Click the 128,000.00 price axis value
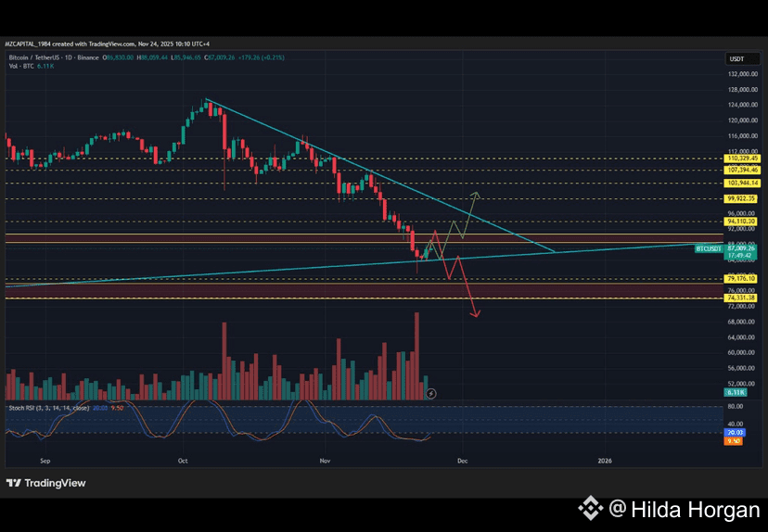The image size is (768, 532). coord(743,90)
